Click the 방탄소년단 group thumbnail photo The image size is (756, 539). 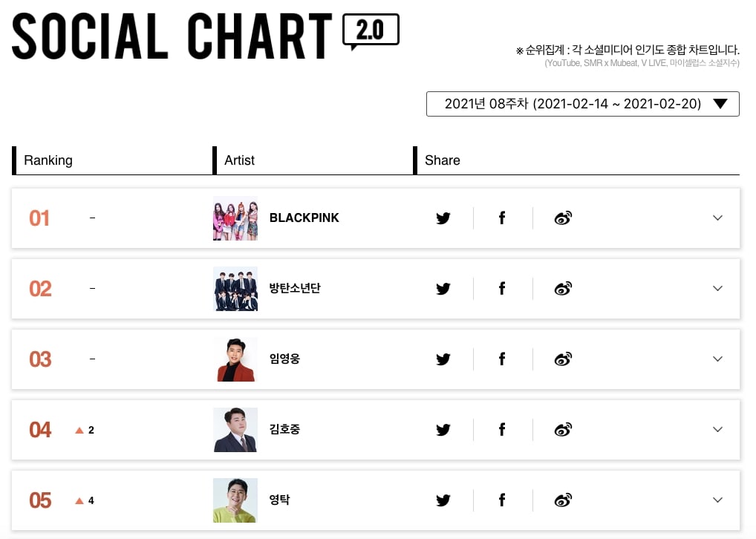click(x=235, y=289)
